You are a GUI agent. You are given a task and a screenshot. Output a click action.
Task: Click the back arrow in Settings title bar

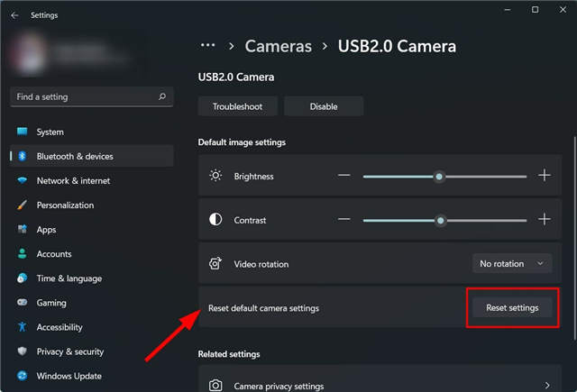tap(14, 15)
